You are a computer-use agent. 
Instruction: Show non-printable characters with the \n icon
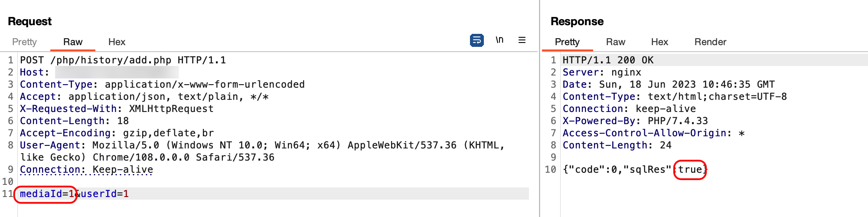[x=499, y=40]
